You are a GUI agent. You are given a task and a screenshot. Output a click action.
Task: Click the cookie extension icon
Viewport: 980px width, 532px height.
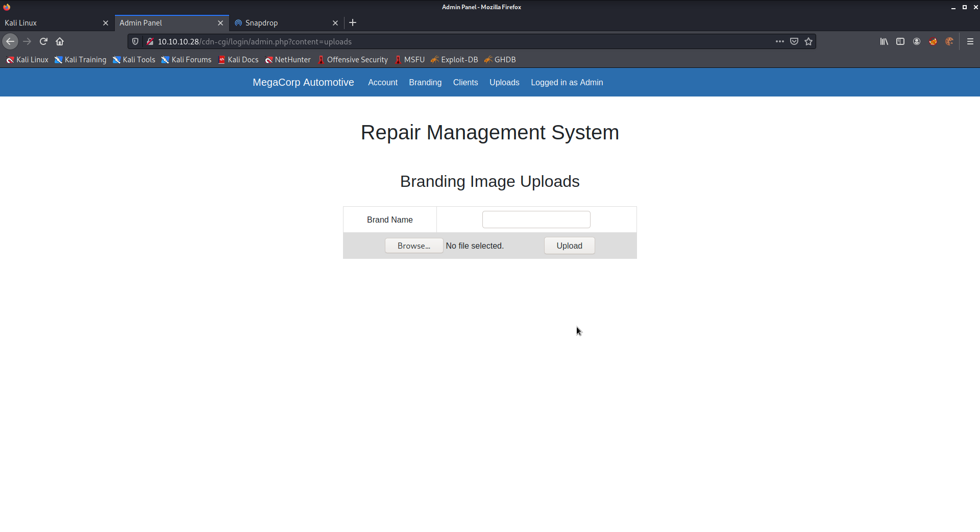tap(949, 41)
